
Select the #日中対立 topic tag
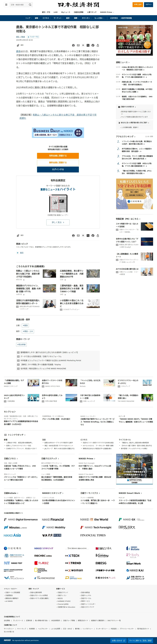coord(114,18)
